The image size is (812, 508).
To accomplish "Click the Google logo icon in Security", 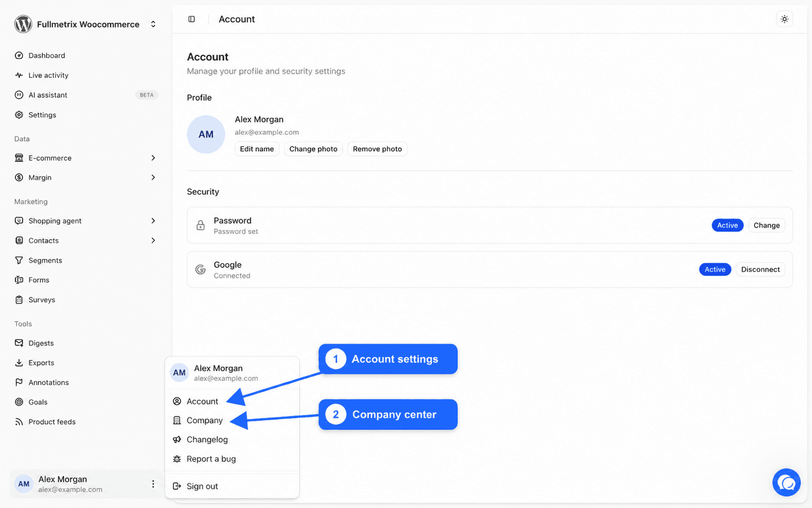I will coord(201,269).
